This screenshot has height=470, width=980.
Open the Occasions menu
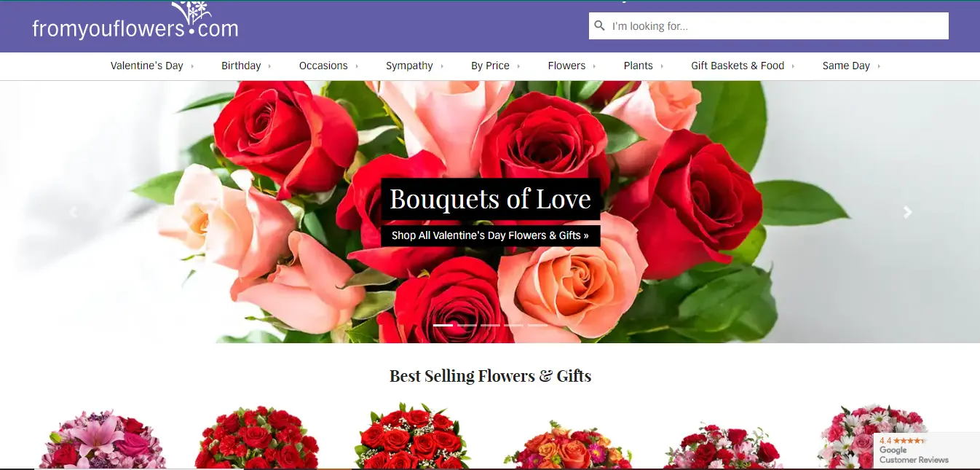pyautogui.click(x=328, y=66)
